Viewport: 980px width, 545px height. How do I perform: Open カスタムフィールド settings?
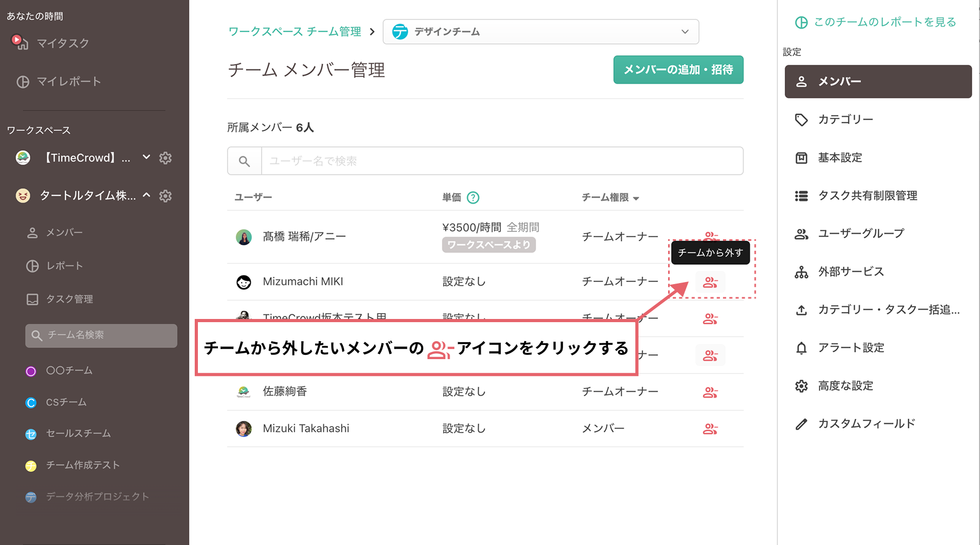pyautogui.click(x=867, y=423)
